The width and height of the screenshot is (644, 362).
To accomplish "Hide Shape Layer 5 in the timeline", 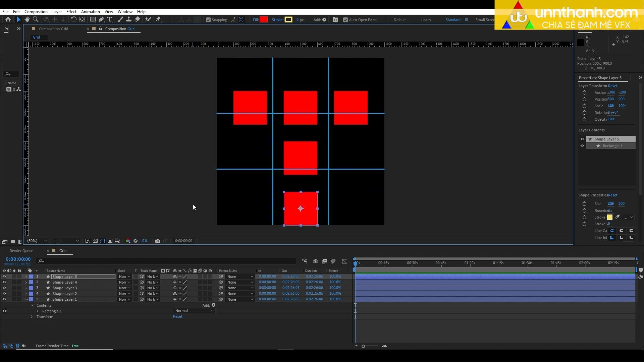I will tap(4, 277).
